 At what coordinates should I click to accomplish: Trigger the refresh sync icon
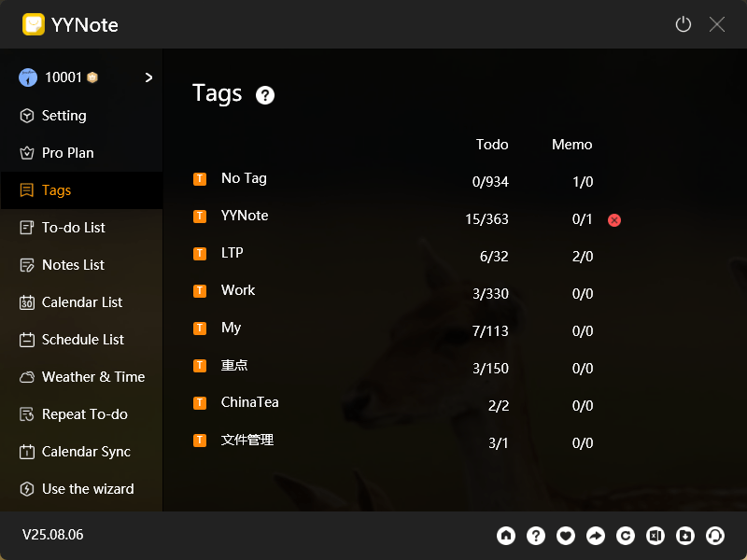click(x=626, y=536)
